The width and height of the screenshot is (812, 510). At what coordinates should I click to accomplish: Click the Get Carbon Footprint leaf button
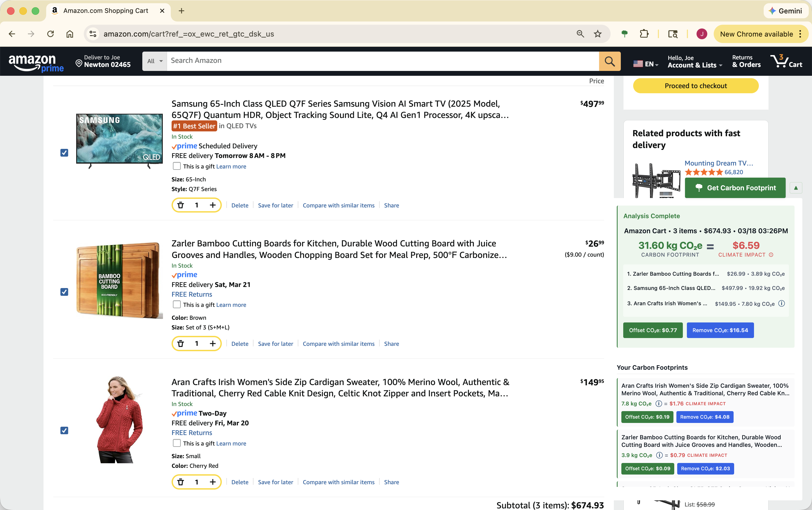point(735,188)
